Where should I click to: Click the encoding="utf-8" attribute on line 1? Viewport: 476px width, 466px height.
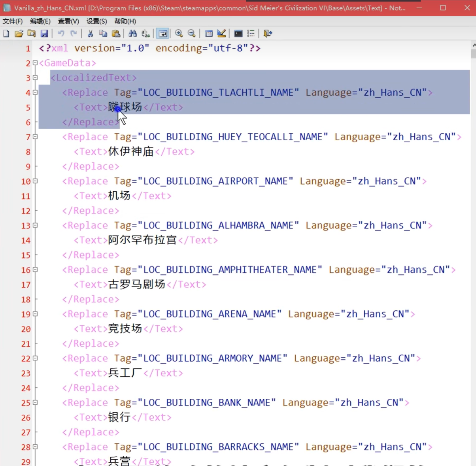pos(202,48)
